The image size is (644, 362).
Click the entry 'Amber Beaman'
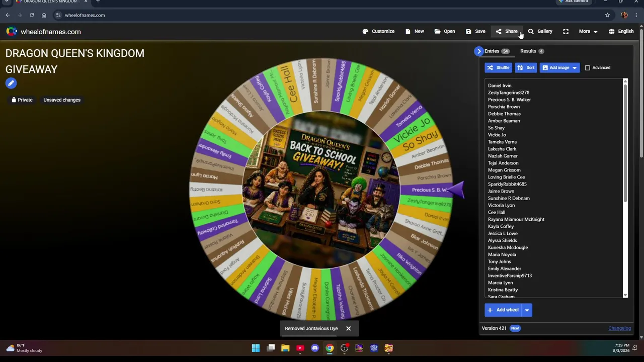click(x=504, y=121)
